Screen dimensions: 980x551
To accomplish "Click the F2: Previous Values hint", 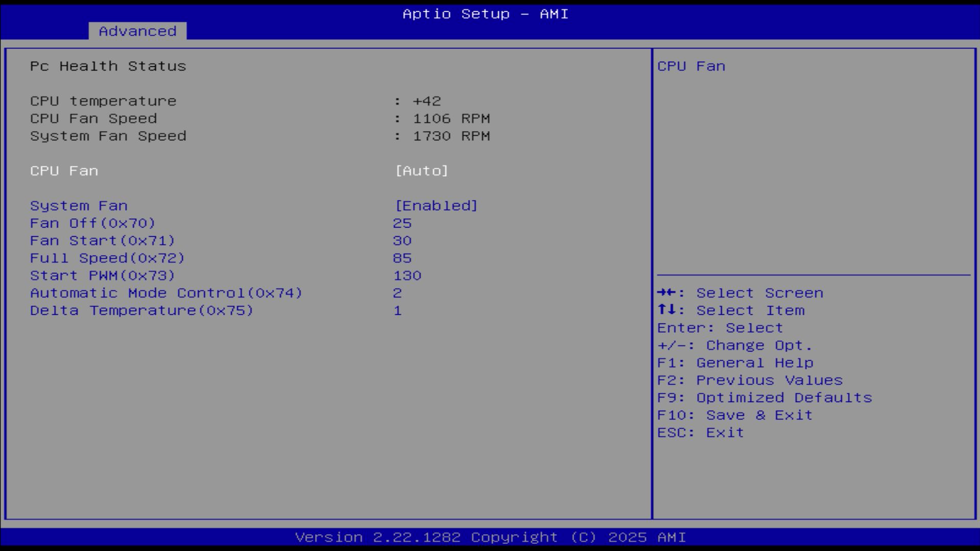I will 749,380.
